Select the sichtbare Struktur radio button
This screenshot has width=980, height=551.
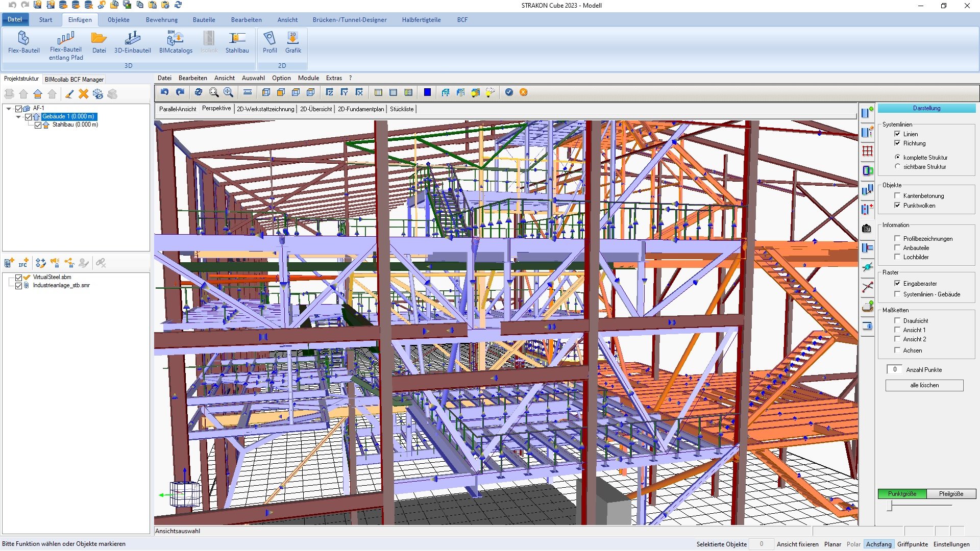click(x=897, y=167)
